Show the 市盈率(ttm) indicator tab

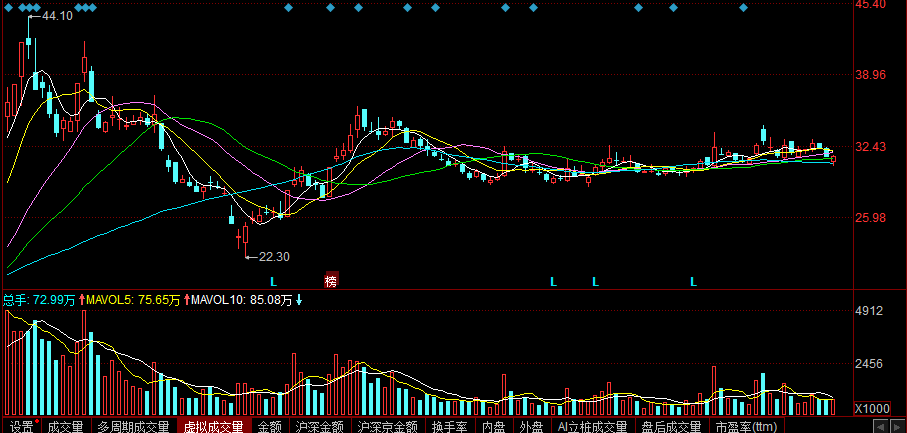746,427
